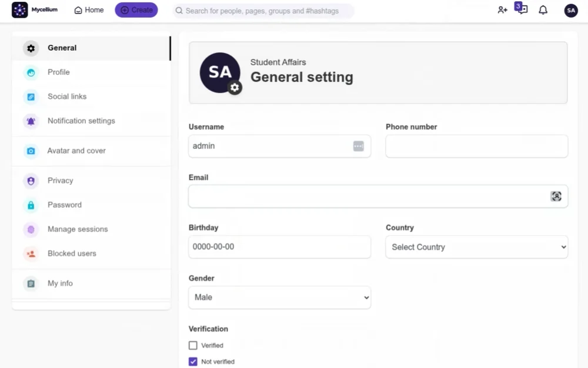The height and width of the screenshot is (368, 588).
Task: Go to Password settings
Action: click(91, 205)
